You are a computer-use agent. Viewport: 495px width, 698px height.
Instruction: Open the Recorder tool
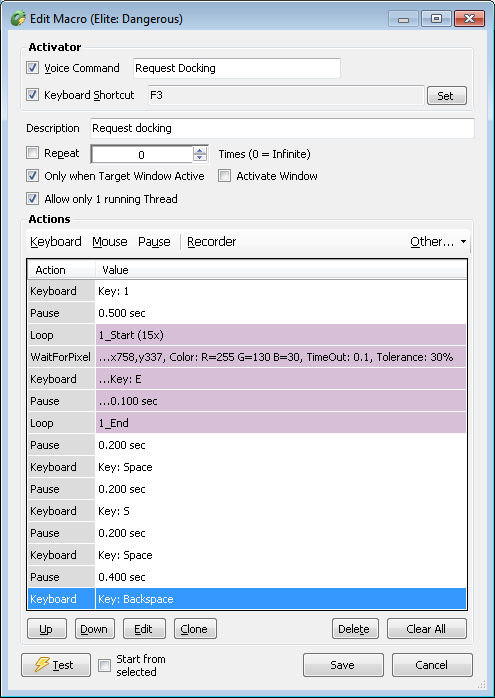click(211, 242)
